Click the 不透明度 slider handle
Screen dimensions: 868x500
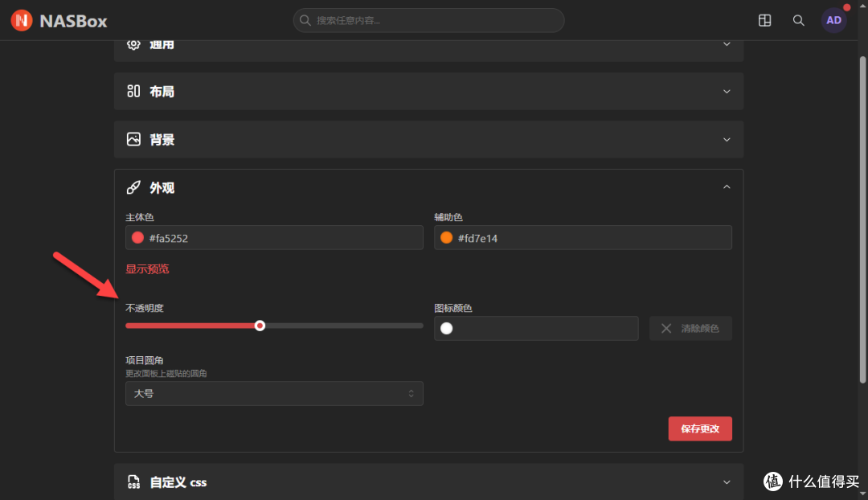click(260, 326)
